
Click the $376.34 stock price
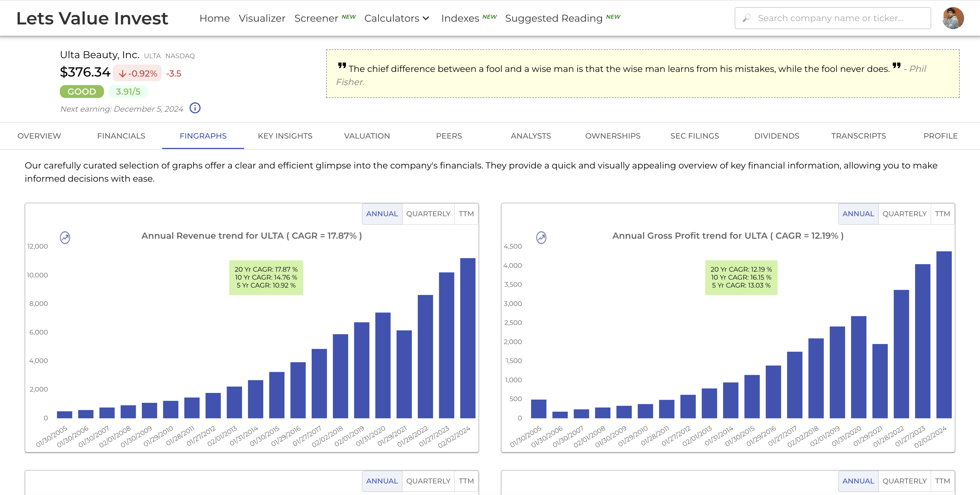85,72
